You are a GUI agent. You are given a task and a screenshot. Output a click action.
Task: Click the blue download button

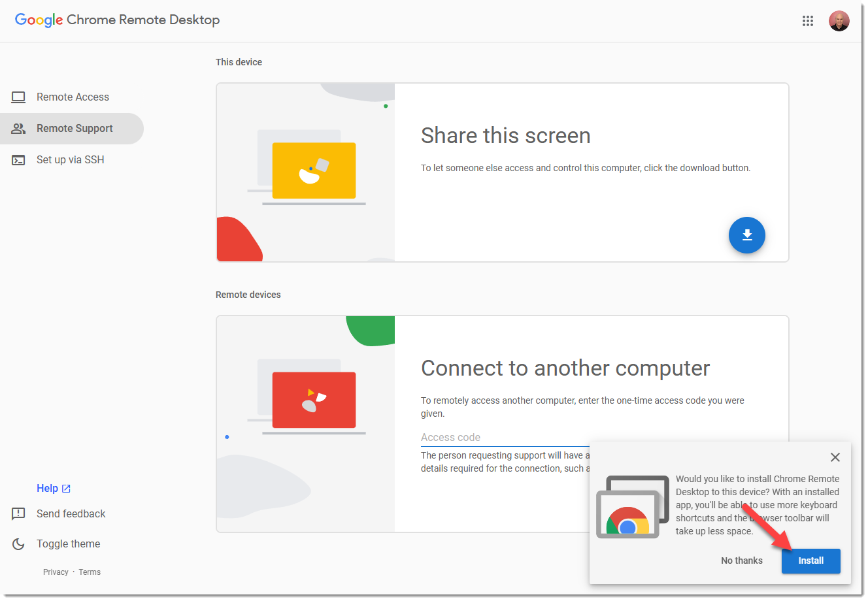pos(747,235)
